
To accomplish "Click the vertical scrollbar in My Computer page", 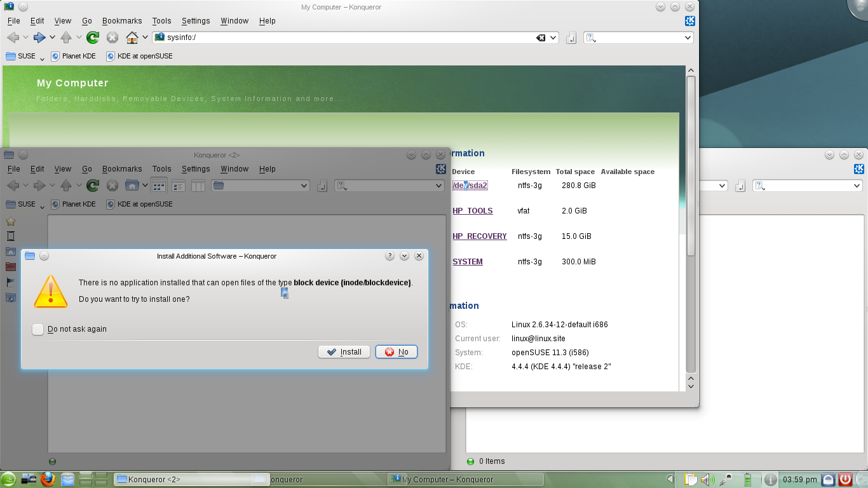I will pos(691,222).
